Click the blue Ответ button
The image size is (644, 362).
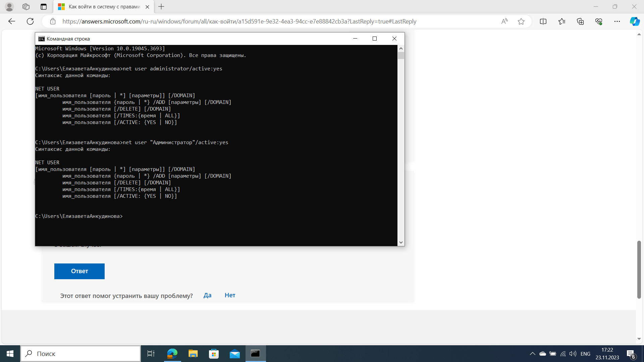[x=79, y=271]
